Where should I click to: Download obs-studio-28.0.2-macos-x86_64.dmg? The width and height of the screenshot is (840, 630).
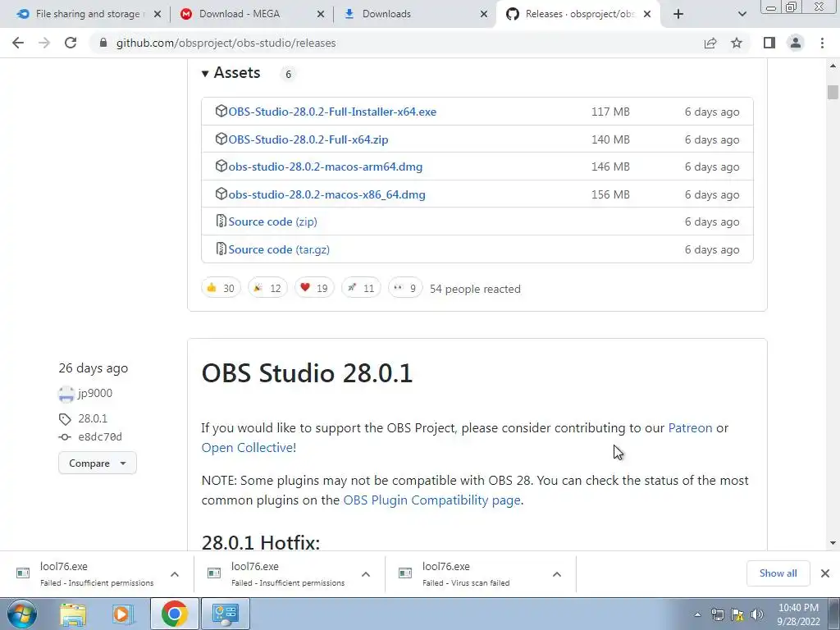tap(326, 194)
